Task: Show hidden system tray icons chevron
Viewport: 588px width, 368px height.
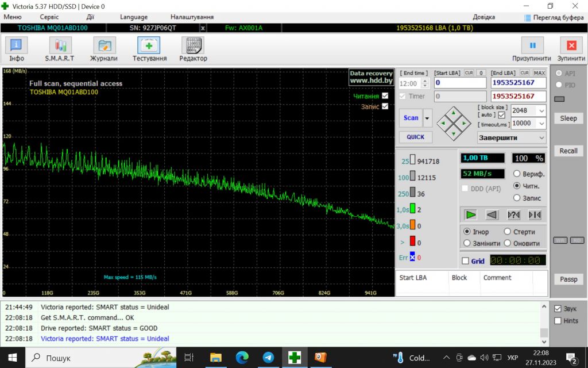Action: coord(447,358)
